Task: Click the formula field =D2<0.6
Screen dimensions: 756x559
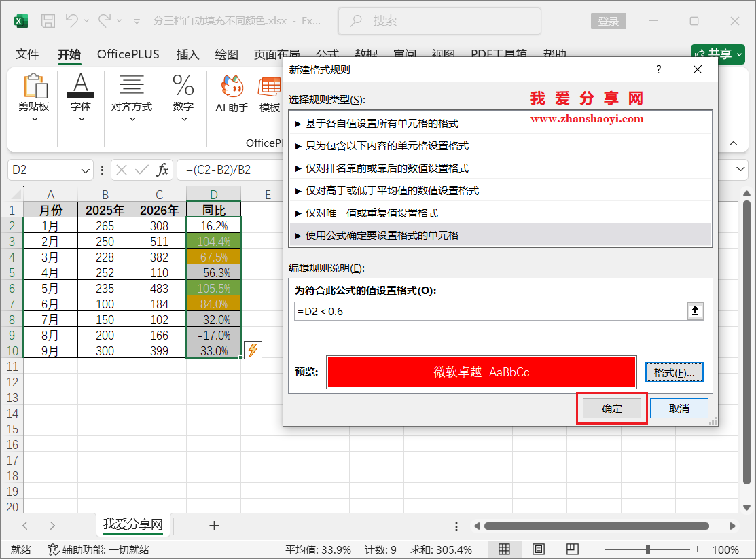Action: coord(491,312)
